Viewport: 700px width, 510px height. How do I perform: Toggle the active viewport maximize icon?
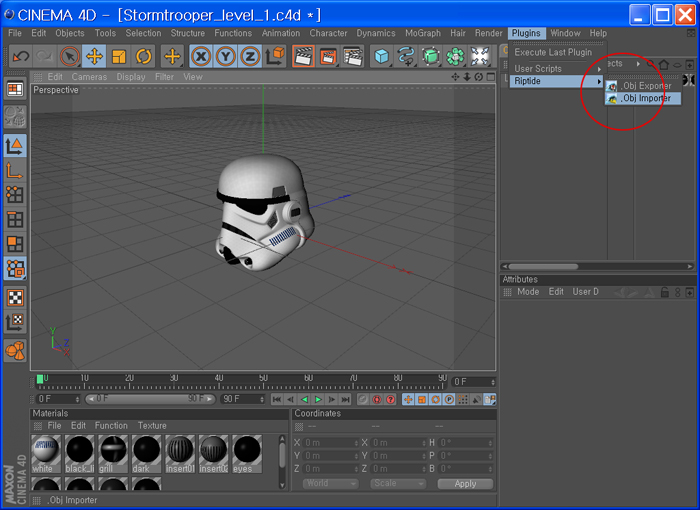click(x=491, y=77)
